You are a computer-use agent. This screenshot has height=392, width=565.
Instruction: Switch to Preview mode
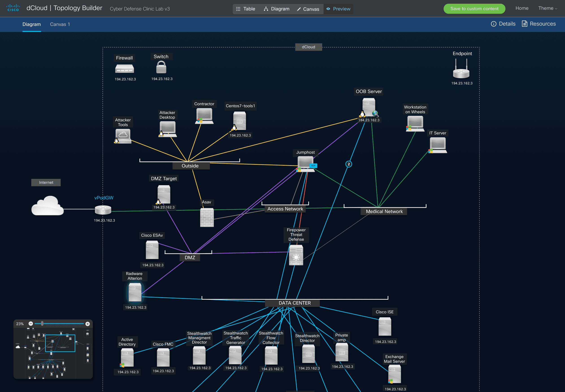click(338, 9)
